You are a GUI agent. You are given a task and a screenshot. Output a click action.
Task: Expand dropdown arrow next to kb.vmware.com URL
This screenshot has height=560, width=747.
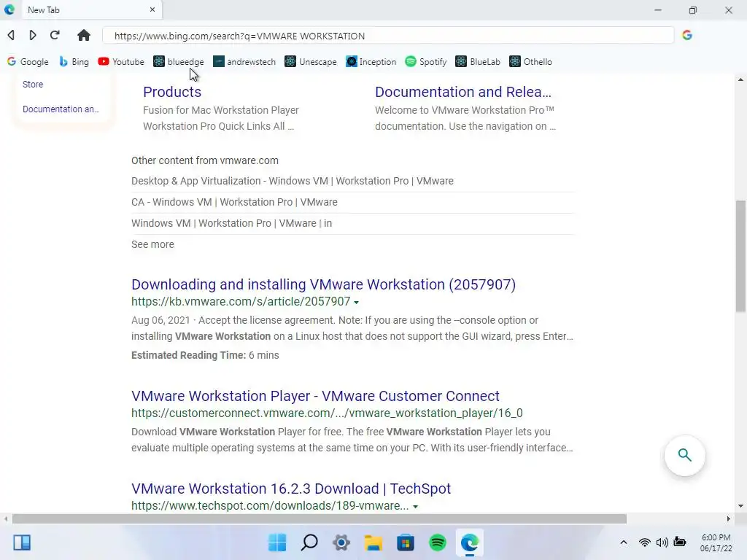[x=356, y=302]
